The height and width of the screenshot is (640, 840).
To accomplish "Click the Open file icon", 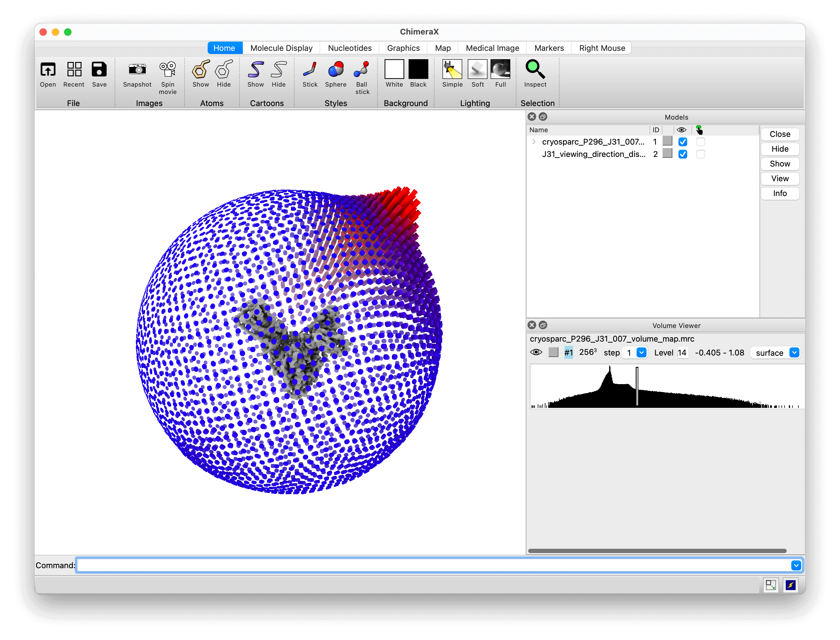I will coord(48,70).
